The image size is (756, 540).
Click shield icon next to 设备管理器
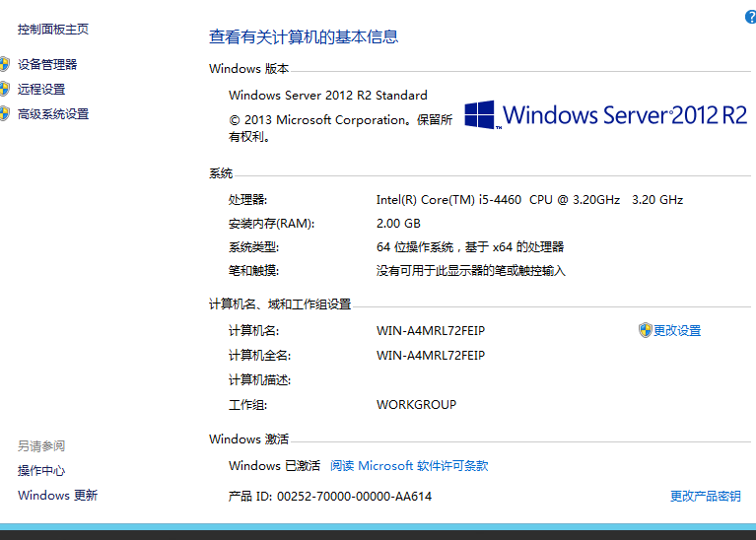point(4,64)
